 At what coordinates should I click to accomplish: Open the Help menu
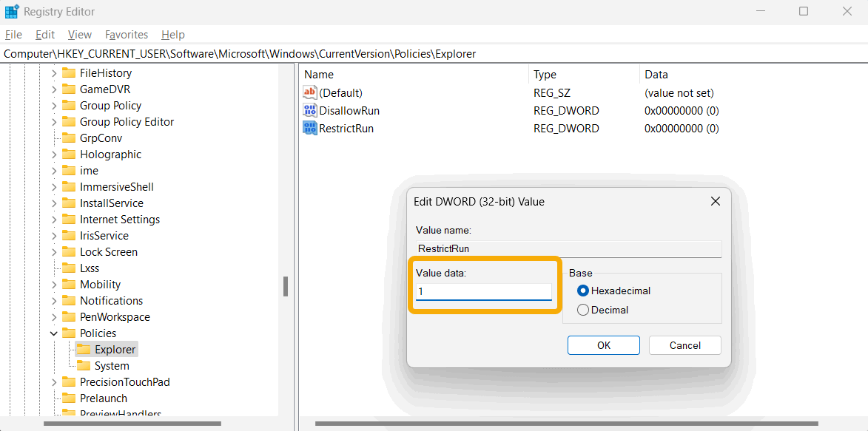tap(172, 34)
